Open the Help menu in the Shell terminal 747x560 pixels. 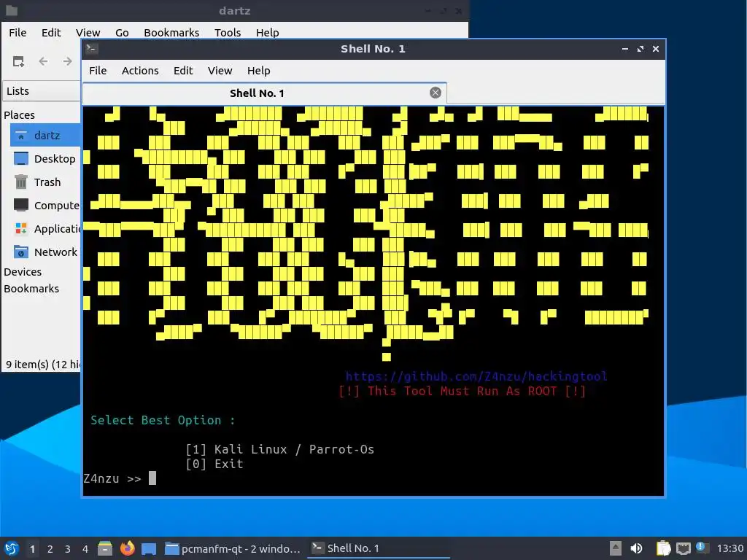coord(259,71)
